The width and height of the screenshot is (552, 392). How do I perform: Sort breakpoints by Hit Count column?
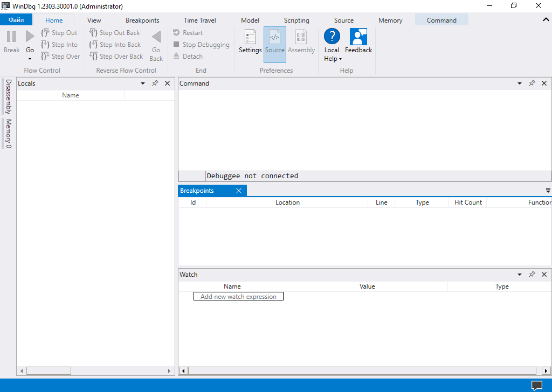(x=468, y=202)
